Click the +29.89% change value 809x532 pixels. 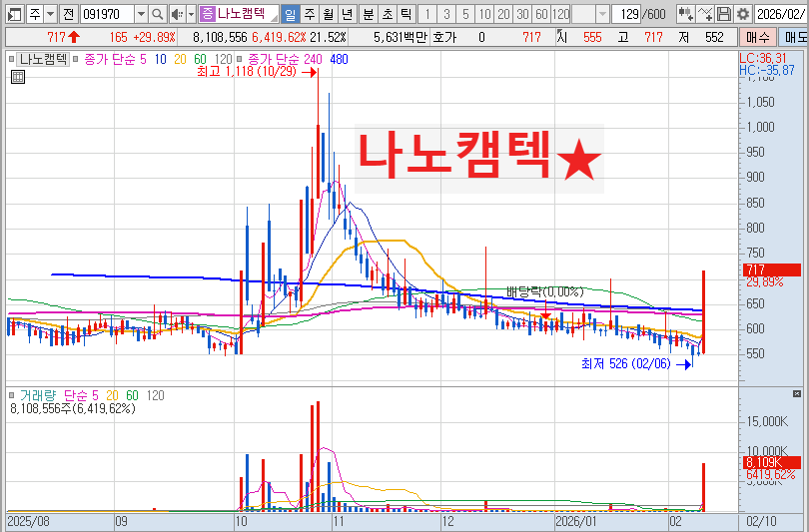154,37
